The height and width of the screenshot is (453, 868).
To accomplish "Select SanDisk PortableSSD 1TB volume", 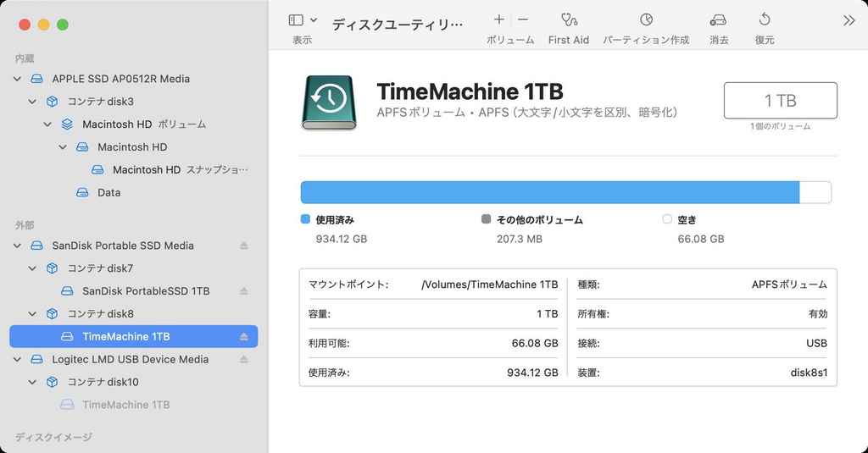I will coord(133,291).
